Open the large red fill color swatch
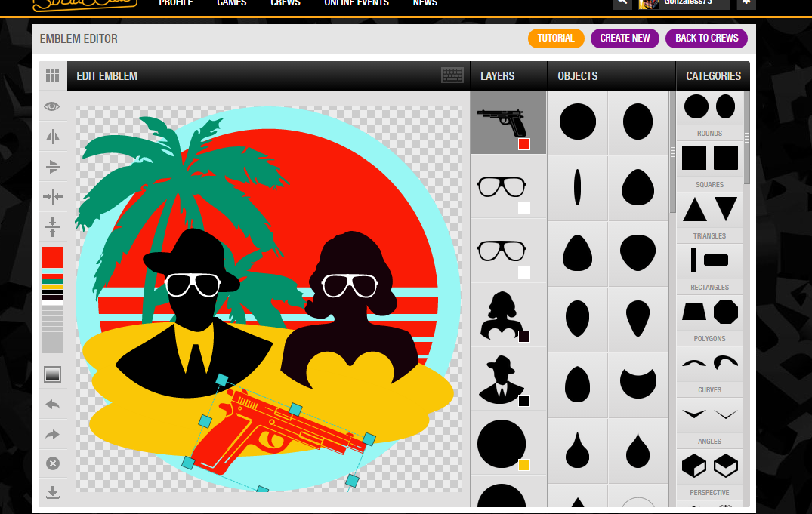This screenshot has height=514, width=812. point(53,257)
